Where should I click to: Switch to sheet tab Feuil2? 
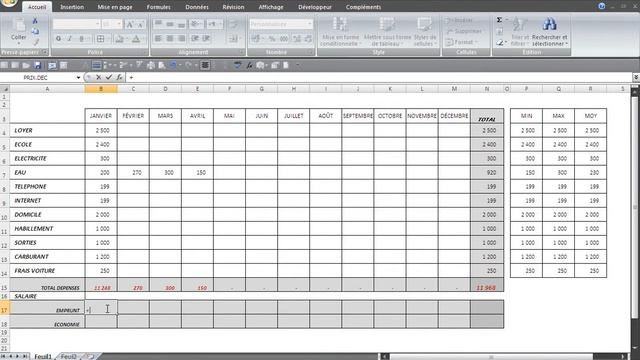pos(69,356)
